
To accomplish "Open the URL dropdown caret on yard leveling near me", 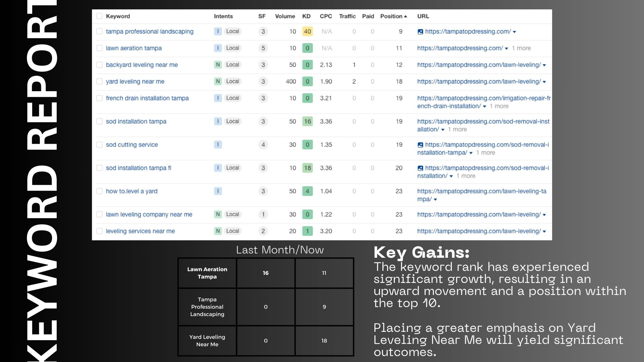I will 544,81.
